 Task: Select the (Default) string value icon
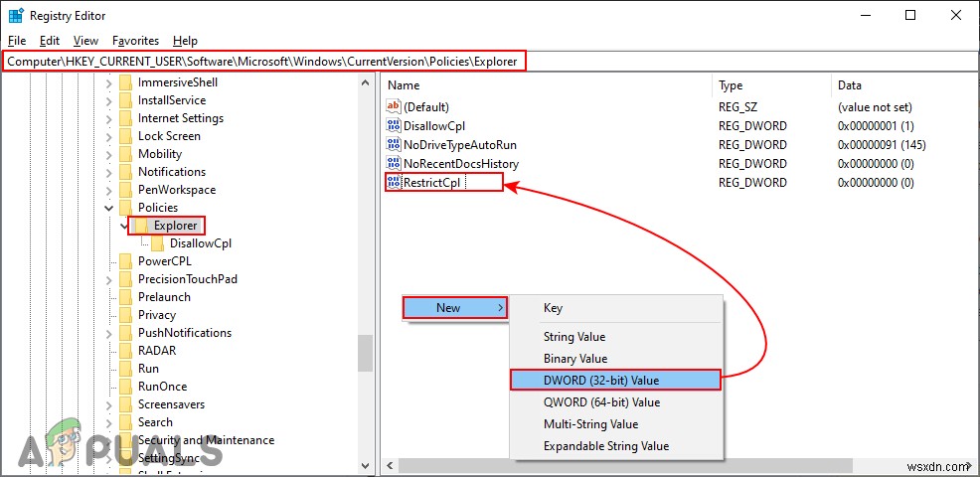tap(394, 107)
